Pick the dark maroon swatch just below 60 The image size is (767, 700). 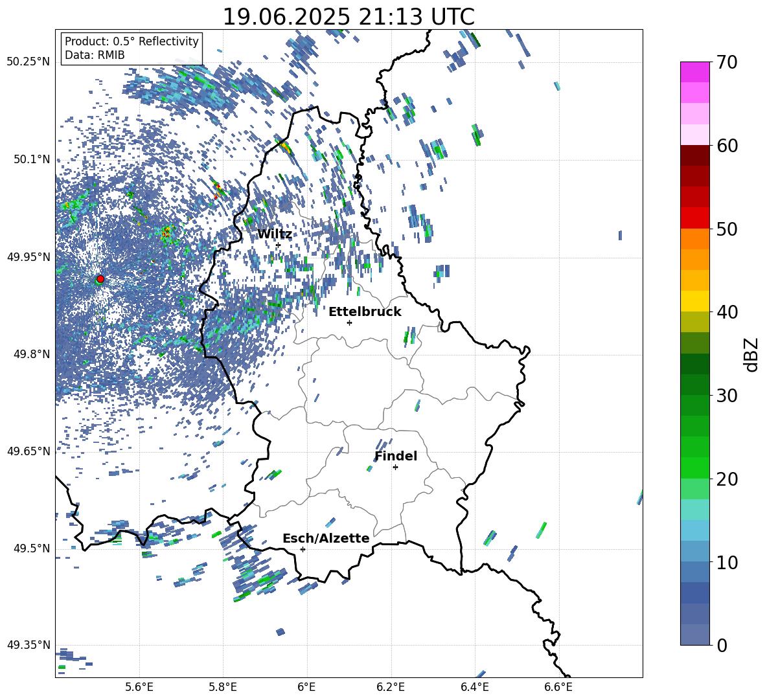[695, 156]
